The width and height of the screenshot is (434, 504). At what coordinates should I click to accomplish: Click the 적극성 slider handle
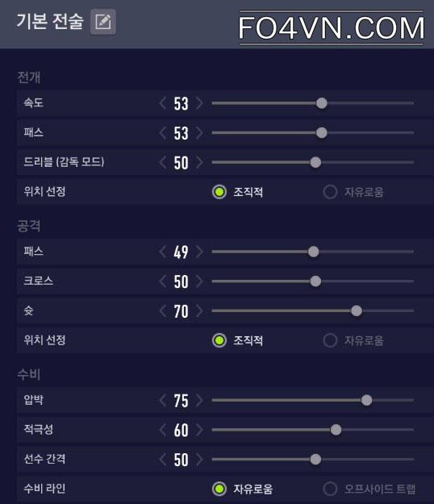click(x=336, y=430)
